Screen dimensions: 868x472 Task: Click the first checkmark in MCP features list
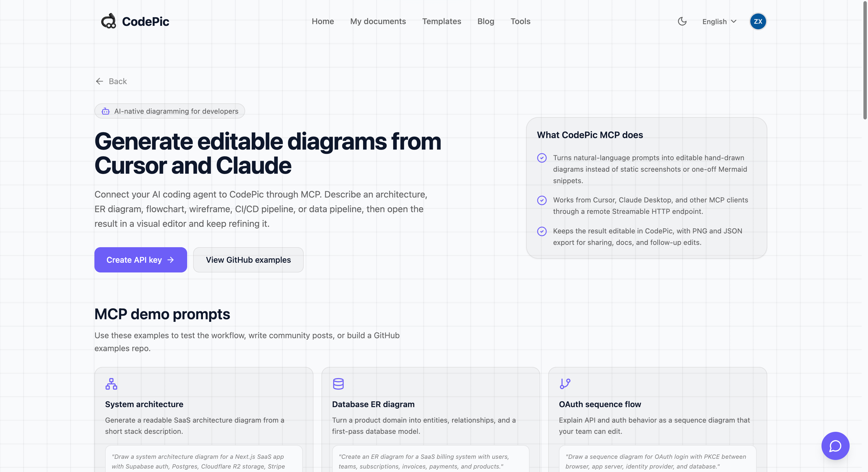542,158
